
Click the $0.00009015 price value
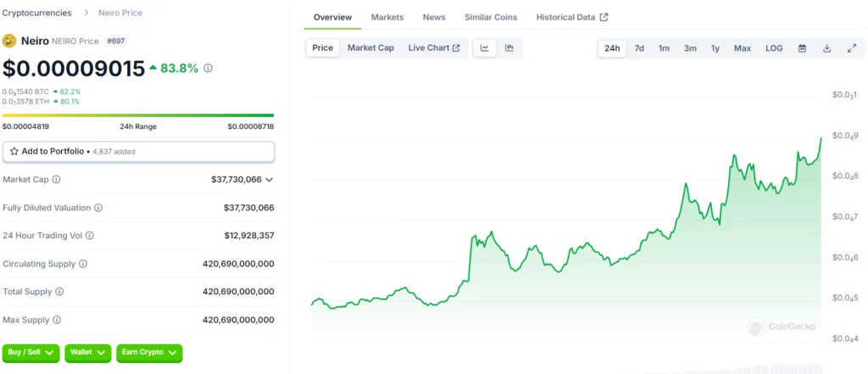pyautogui.click(x=74, y=68)
